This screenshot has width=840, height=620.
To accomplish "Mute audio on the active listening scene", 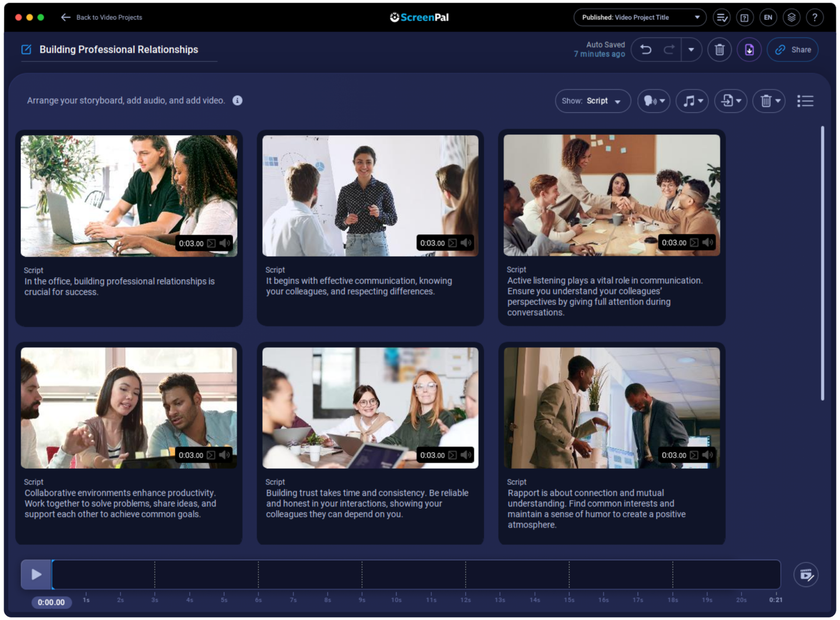I will click(708, 242).
